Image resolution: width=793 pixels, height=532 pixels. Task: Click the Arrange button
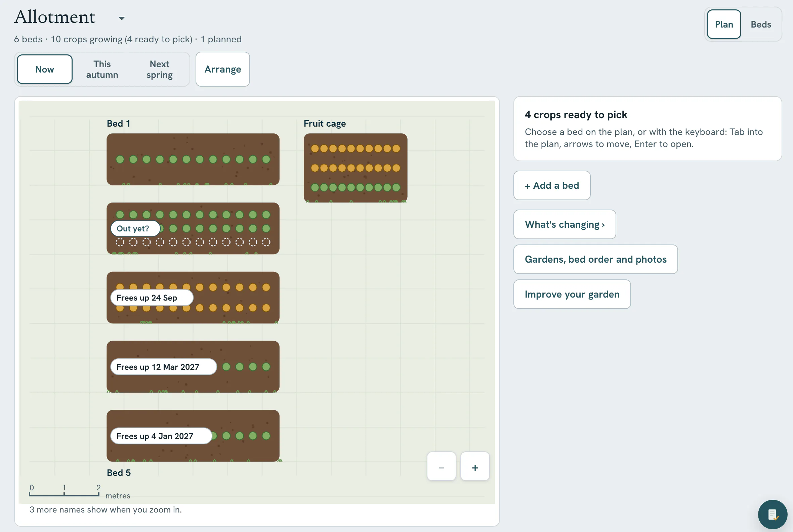coord(223,69)
